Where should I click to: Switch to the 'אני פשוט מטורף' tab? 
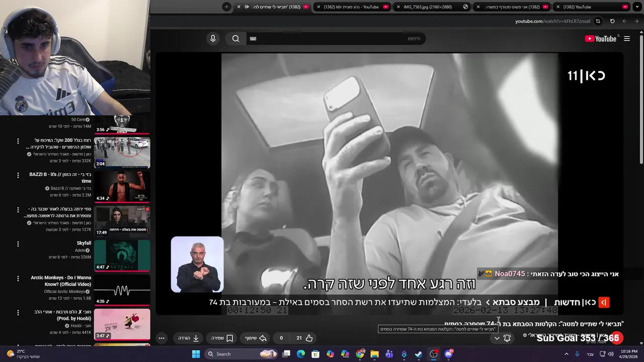coord(512,7)
